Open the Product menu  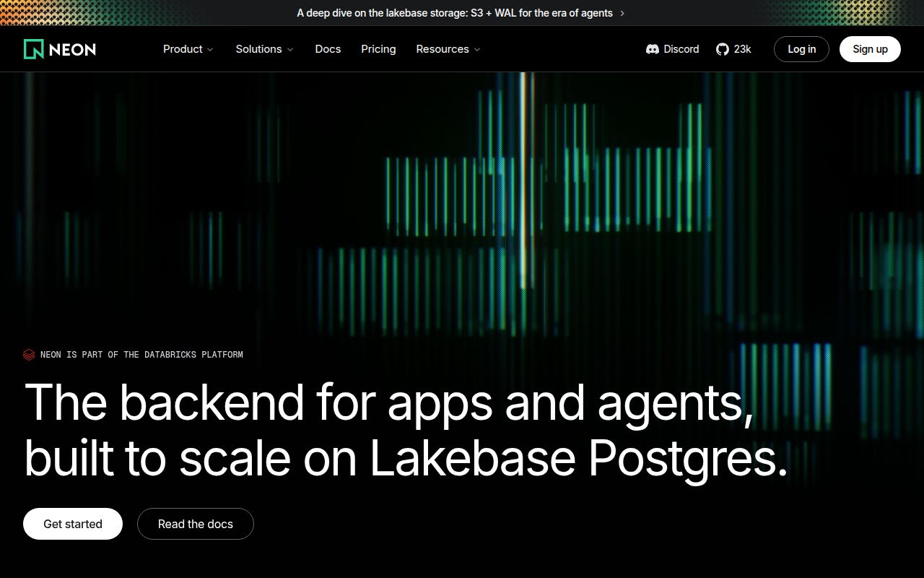pyautogui.click(x=188, y=49)
